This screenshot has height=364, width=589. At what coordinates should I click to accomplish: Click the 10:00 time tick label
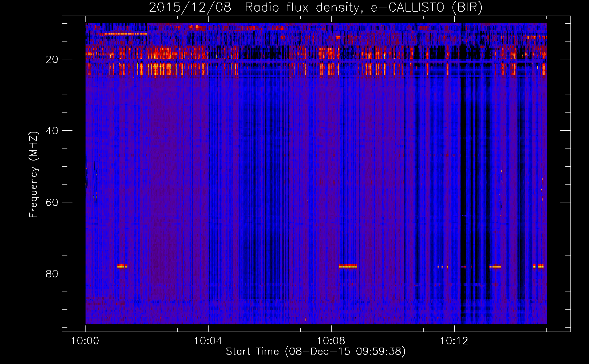tap(85, 341)
